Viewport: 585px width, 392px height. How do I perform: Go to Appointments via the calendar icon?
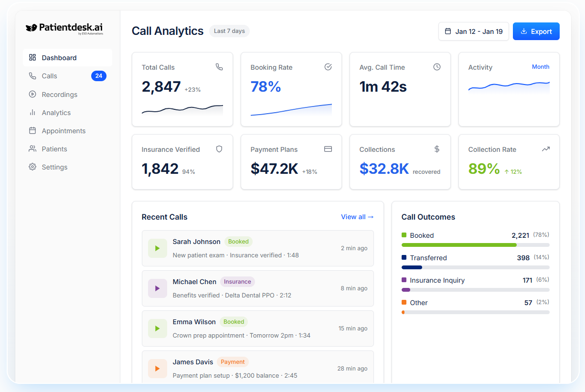point(32,130)
